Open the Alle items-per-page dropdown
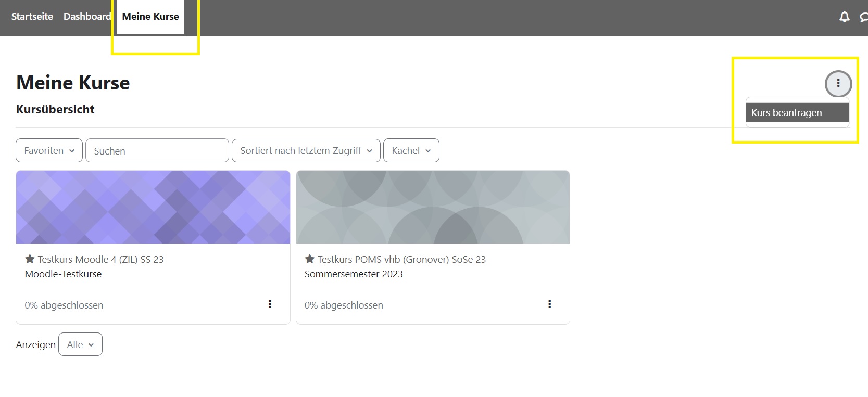The image size is (868, 397). tap(80, 344)
